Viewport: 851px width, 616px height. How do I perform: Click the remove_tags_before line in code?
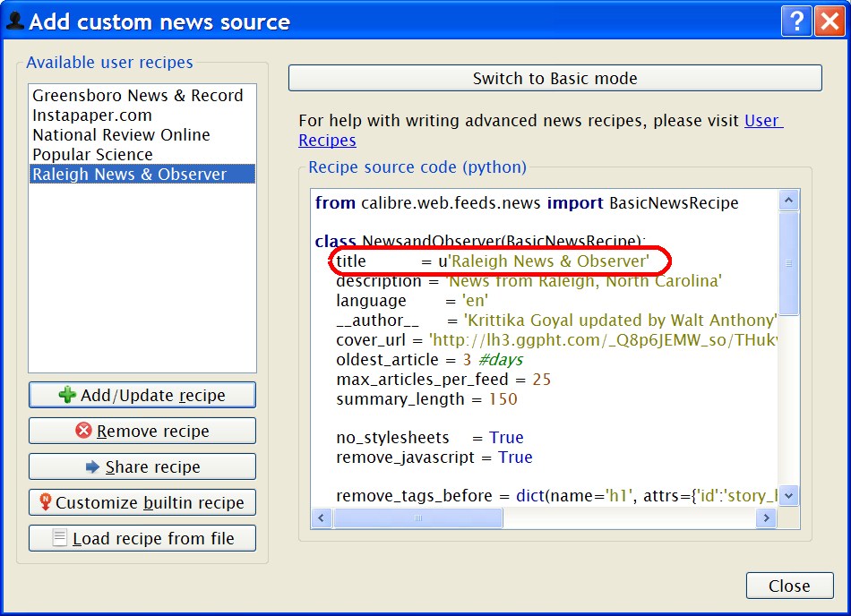pos(556,496)
